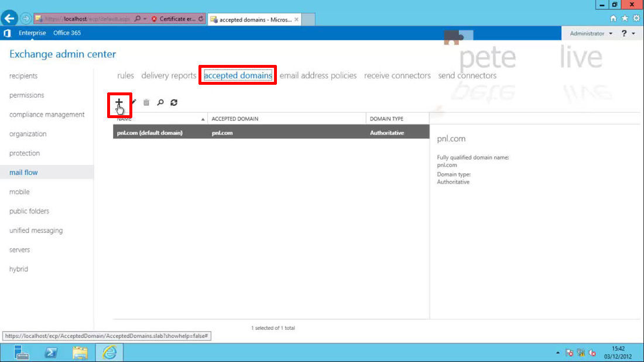The width and height of the screenshot is (644, 362).
Task: Select the pnl.com (default domain) row
Action: pos(271,133)
